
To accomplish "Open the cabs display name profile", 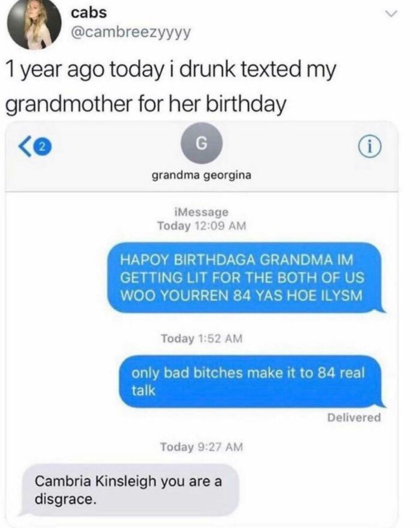I will [x=89, y=13].
